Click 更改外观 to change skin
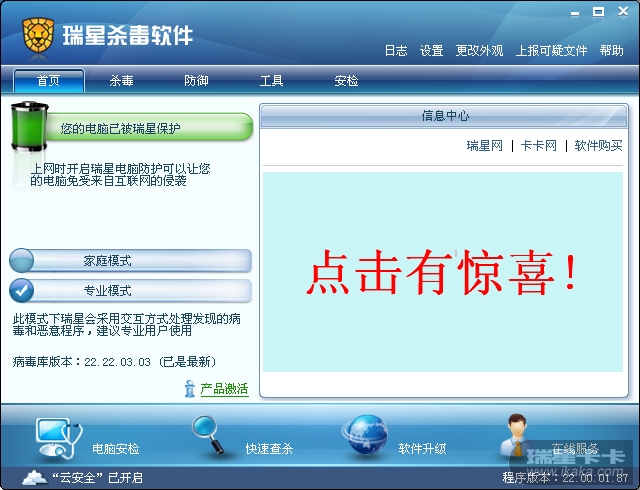 pyautogui.click(x=479, y=51)
